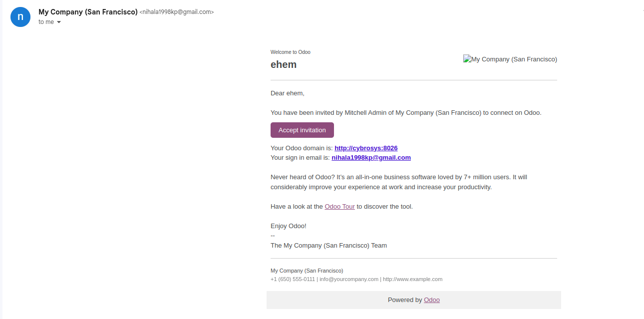This screenshot has height=319, width=644.
Task: Follow the Odoo link in "Powered by" footer
Action: coord(432,300)
